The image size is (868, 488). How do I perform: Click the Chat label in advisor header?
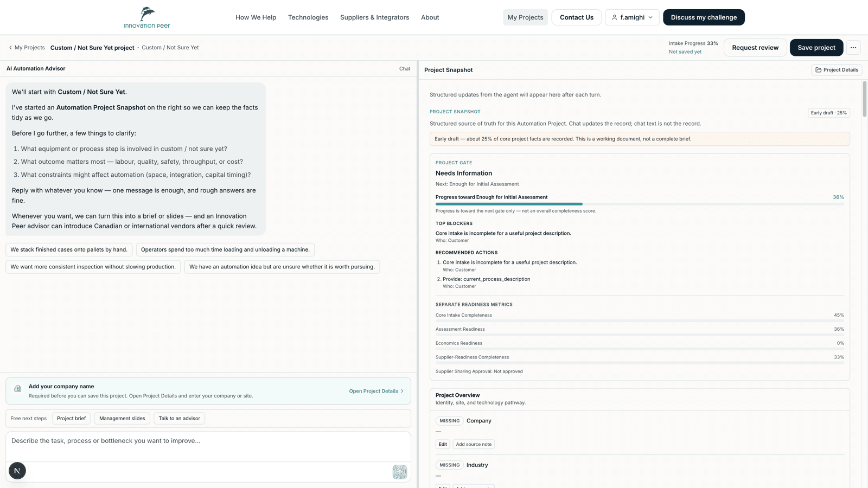click(405, 69)
